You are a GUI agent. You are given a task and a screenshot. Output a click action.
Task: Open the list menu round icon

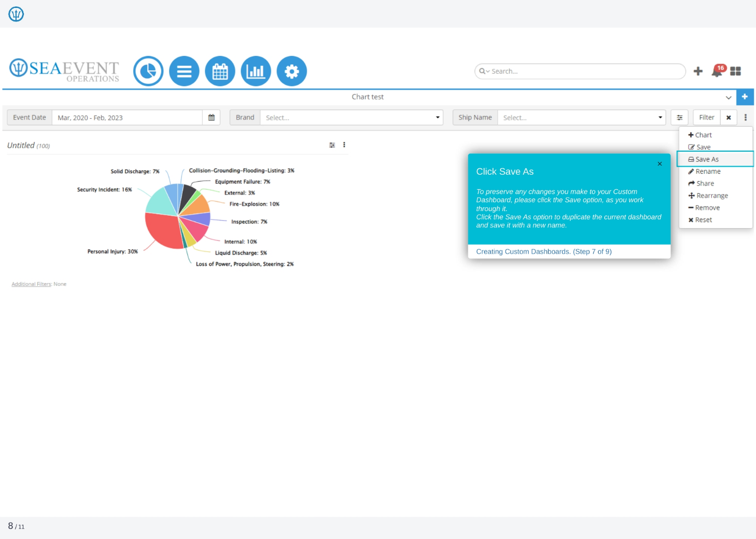point(184,71)
